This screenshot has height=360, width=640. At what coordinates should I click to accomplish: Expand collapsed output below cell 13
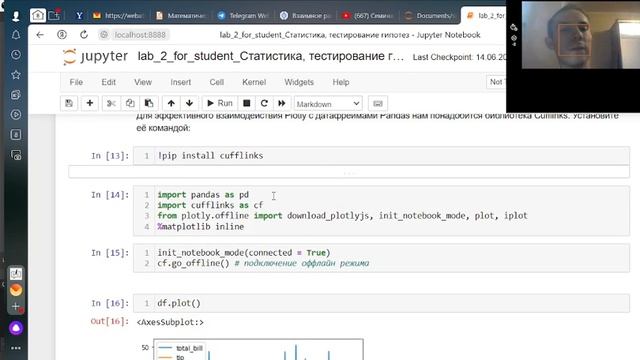(x=349, y=172)
